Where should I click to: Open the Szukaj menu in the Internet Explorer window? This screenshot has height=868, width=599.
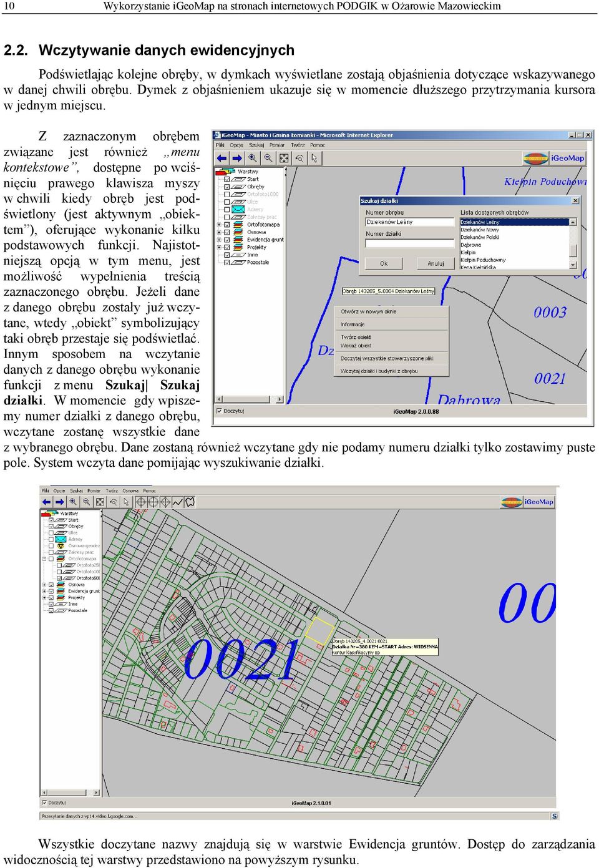tap(256, 145)
